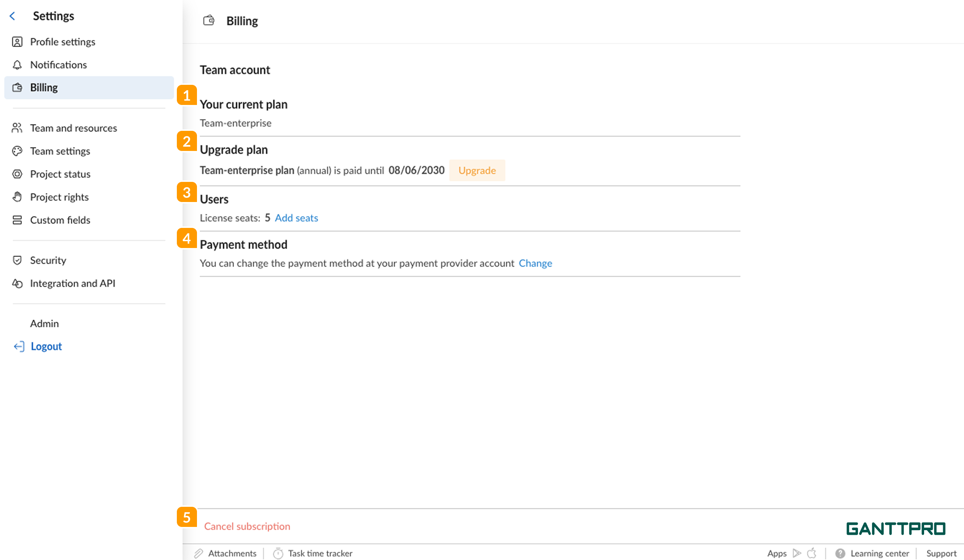Select the Team settings palette icon

tap(18, 151)
